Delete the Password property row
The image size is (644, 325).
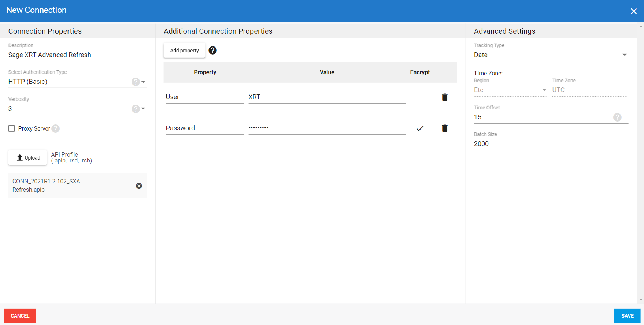pos(444,128)
